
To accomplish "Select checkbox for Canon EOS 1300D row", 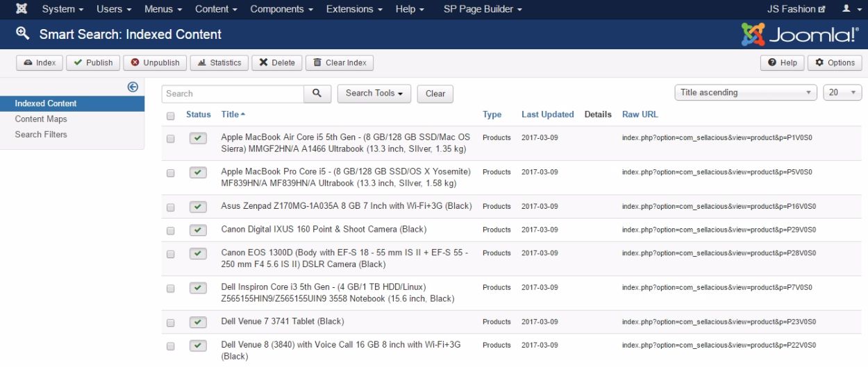I will click(x=171, y=254).
